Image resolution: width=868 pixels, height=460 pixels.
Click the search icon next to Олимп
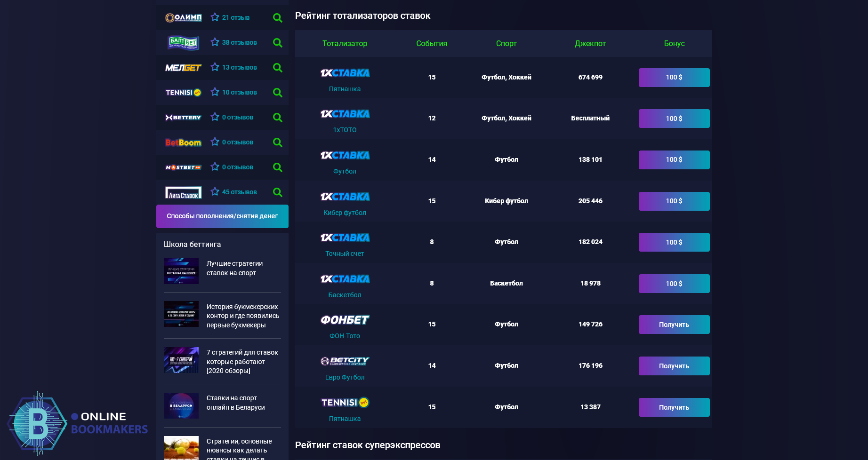point(277,18)
